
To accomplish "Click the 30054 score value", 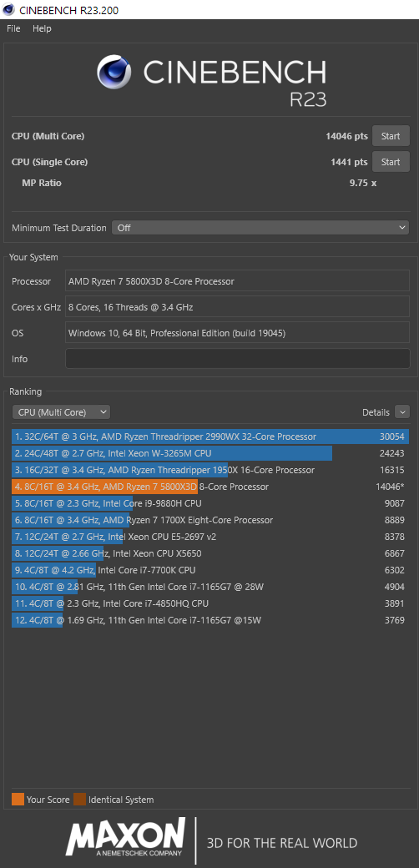I will 392,437.
